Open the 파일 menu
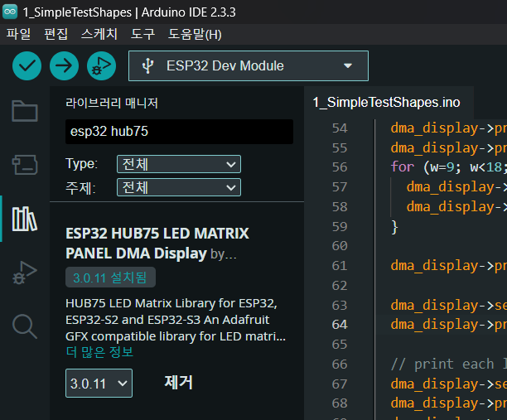The height and width of the screenshot is (420, 507). [18, 34]
